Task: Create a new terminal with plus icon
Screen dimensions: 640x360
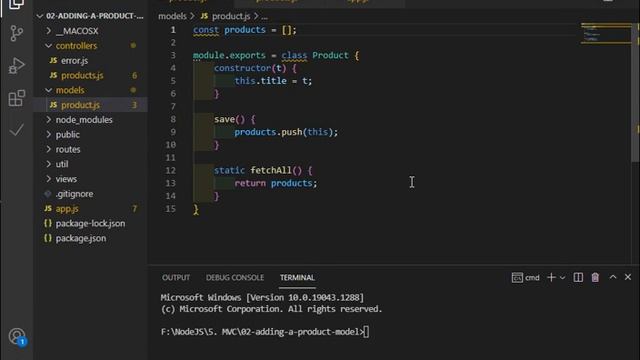Action: pyautogui.click(x=551, y=278)
